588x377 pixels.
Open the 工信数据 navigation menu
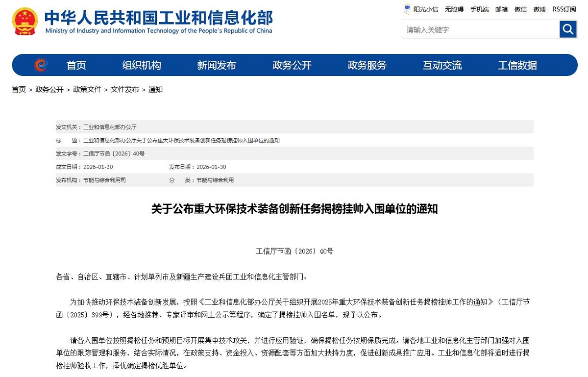click(517, 65)
